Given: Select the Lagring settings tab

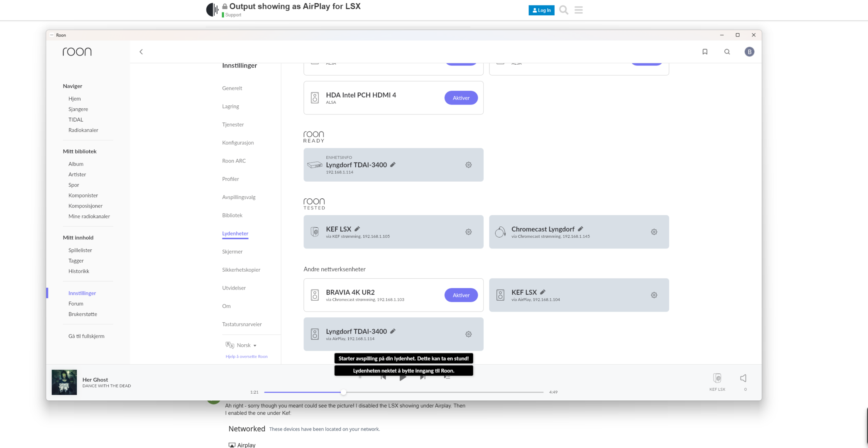Looking at the screenshot, I should tap(230, 106).
